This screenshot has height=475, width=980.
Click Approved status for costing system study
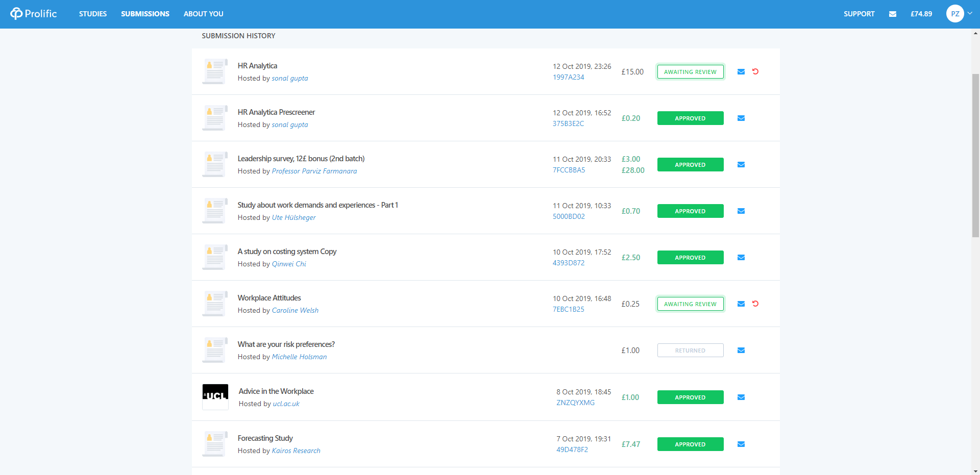pyautogui.click(x=690, y=258)
